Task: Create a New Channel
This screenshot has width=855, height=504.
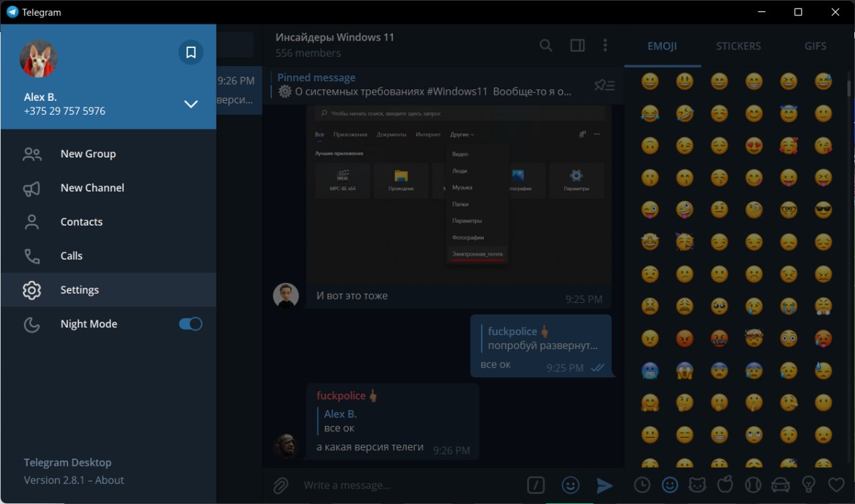Action: click(x=108, y=188)
